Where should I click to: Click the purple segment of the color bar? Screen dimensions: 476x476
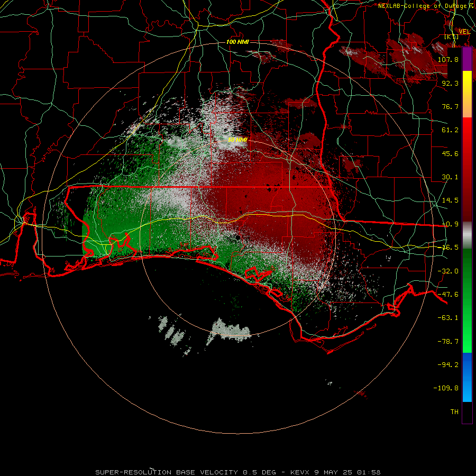point(467,59)
